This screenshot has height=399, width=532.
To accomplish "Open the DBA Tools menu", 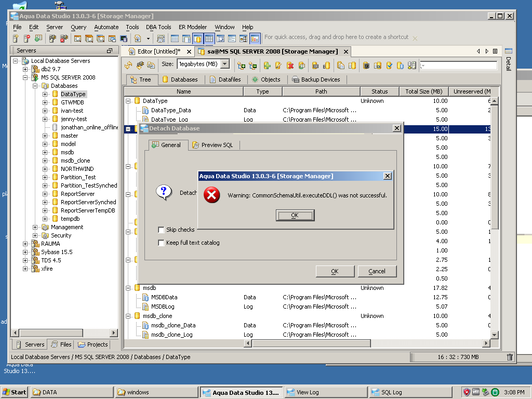I will coord(158,27).
